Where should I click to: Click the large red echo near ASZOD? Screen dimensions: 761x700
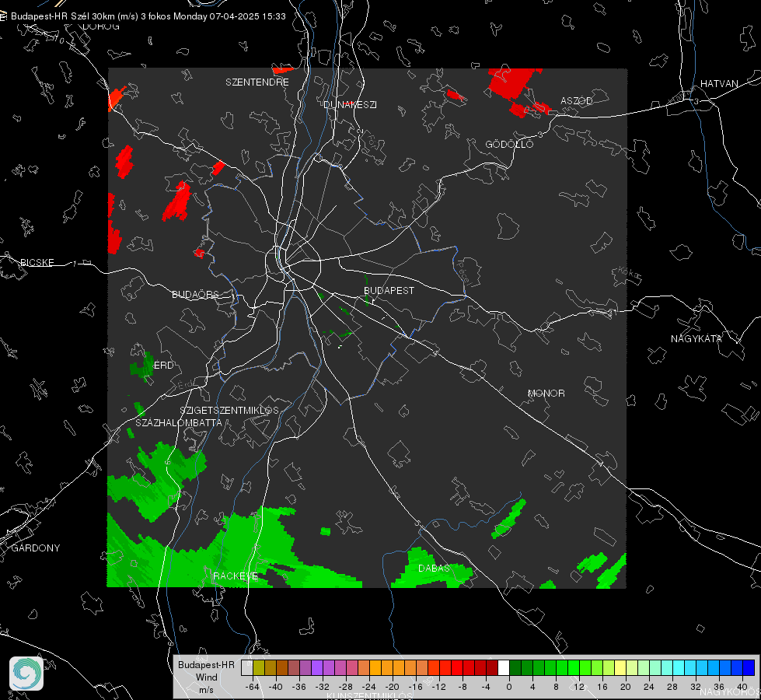[x=512, y=83]
